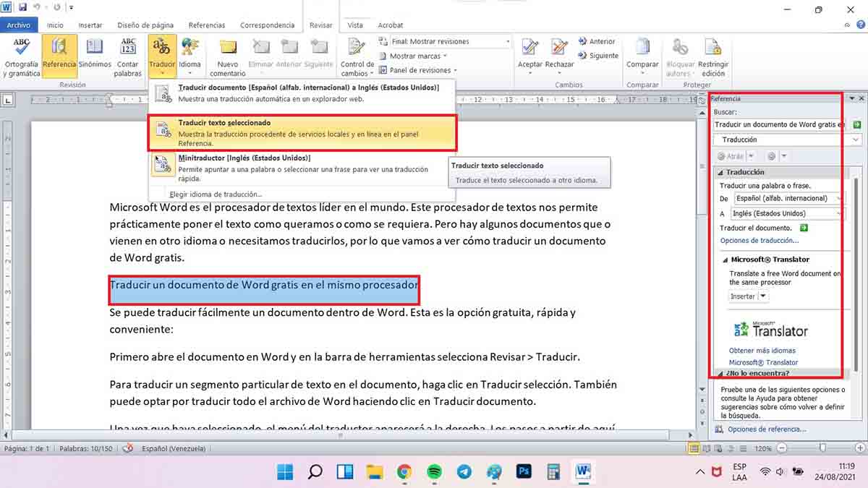Switch to Diseño de página tab
The image size is (868, 488).
145,25
